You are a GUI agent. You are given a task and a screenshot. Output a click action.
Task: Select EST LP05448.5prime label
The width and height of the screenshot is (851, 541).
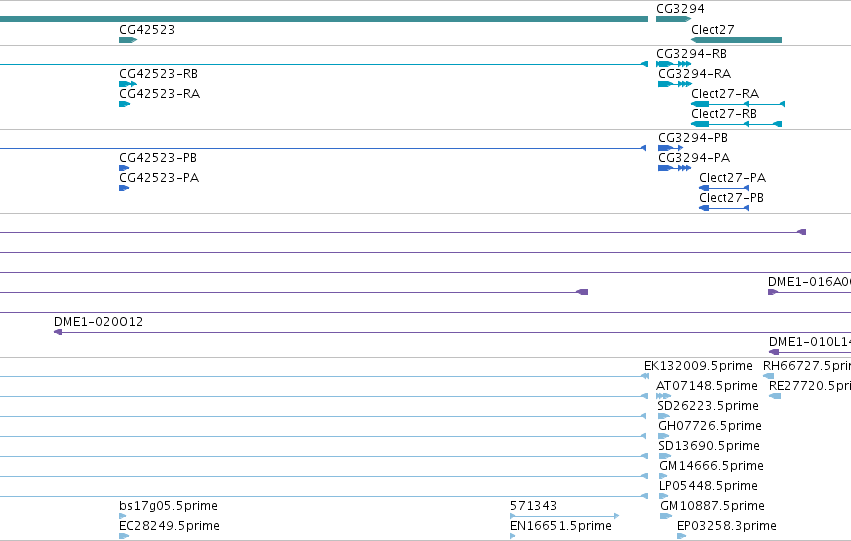tap(708, 486)
